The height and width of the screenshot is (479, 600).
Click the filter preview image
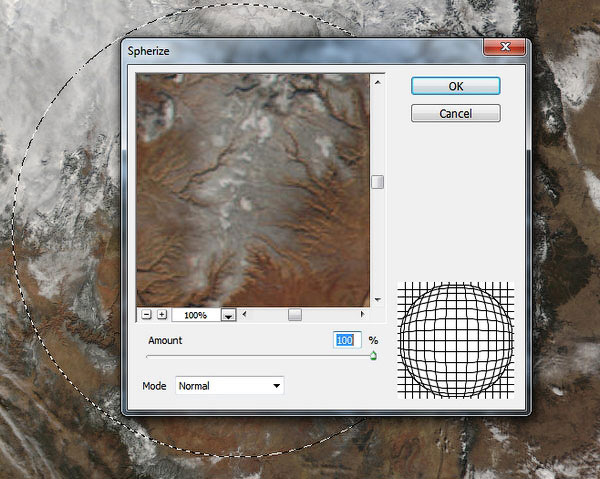[x=253, y=189]
